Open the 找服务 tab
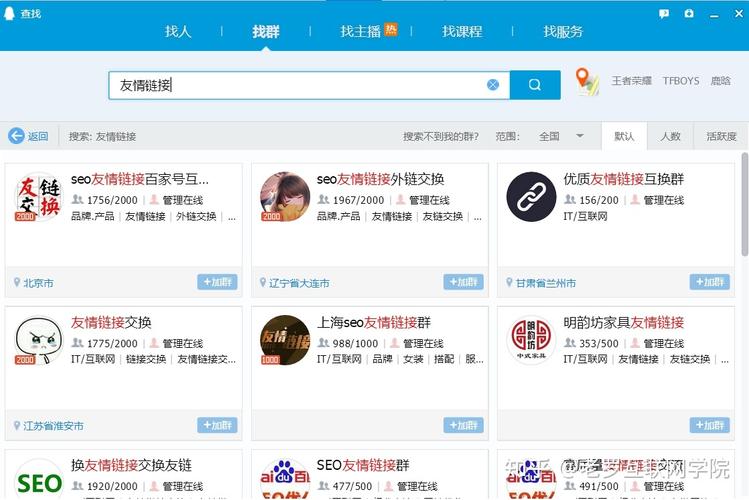Image resolution: width=749 pixels, height=500 pixels. click(563, 32)
